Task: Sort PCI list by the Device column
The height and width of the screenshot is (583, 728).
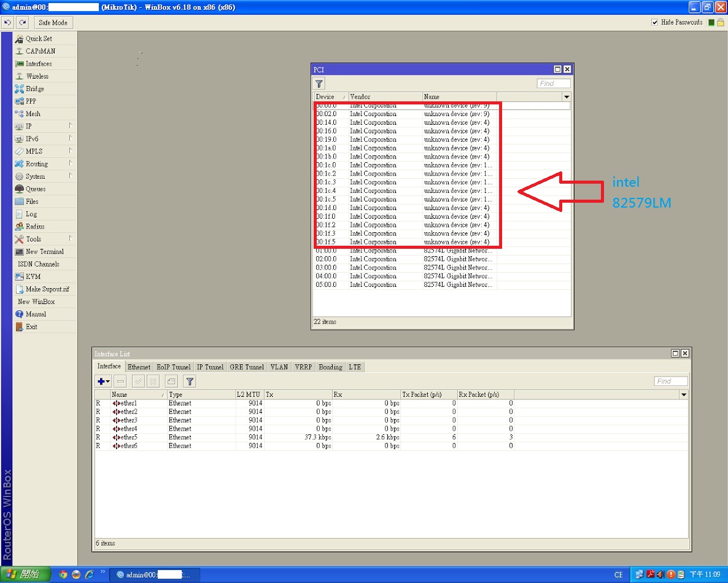Action: (x=331, y=97)
